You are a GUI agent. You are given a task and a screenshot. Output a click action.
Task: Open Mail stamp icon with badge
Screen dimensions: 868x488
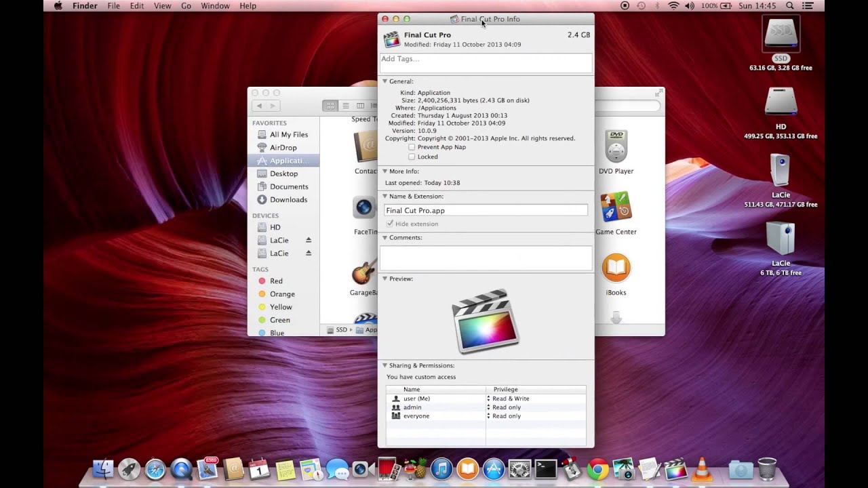pos(208,469)
